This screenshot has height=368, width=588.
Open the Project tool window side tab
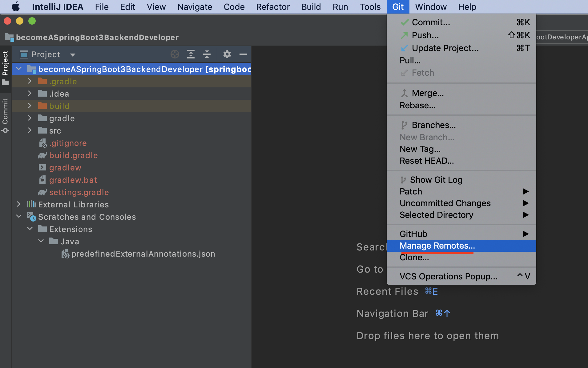(x=5, y=68)
